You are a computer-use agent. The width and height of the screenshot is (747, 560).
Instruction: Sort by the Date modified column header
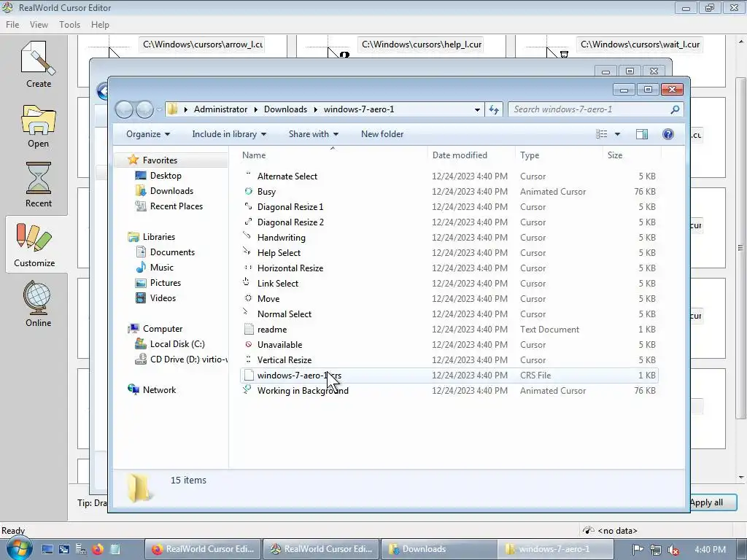click(471, 155)
